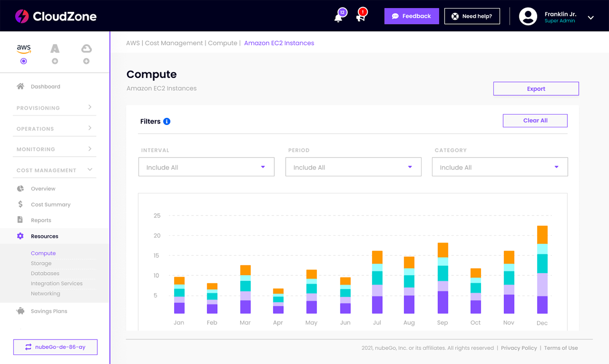This screenshot has height=364, width=609.
Task: Click the orange segment of Dec bar
Action: [542, 235]
